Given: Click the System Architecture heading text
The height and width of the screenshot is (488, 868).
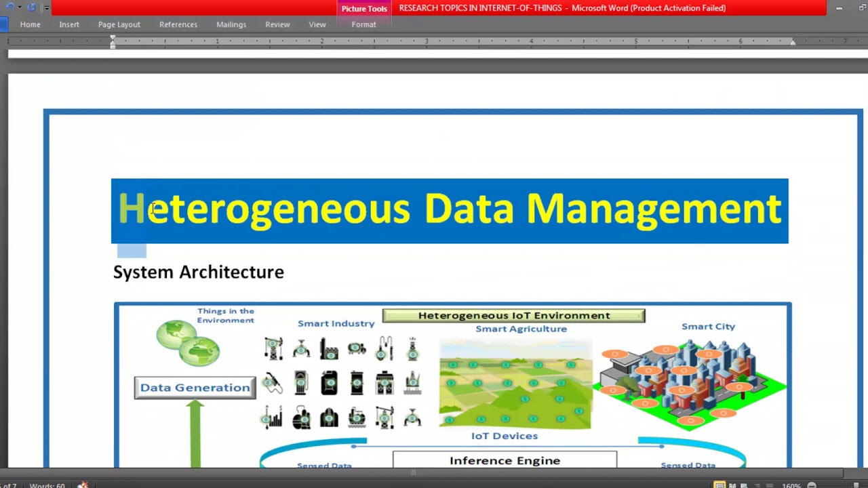Looking at the screenshot, I should pos(199,272).
